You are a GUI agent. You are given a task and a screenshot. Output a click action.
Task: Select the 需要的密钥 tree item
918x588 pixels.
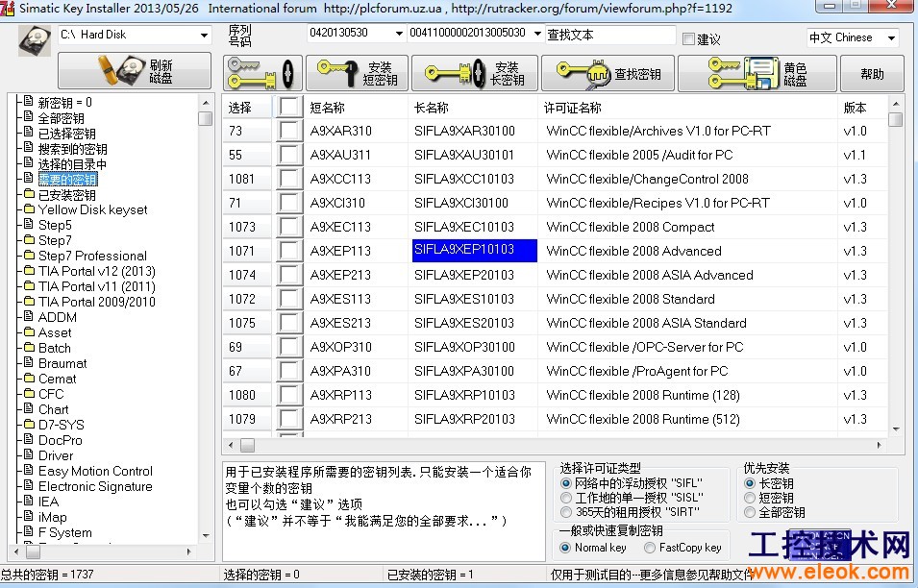tap(68, 179)
